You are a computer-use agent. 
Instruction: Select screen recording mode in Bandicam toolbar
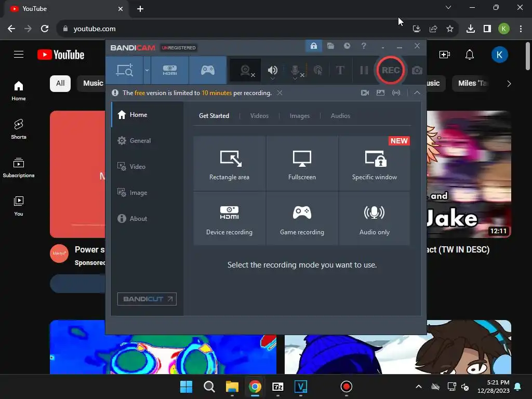click(x=125, y=70)
